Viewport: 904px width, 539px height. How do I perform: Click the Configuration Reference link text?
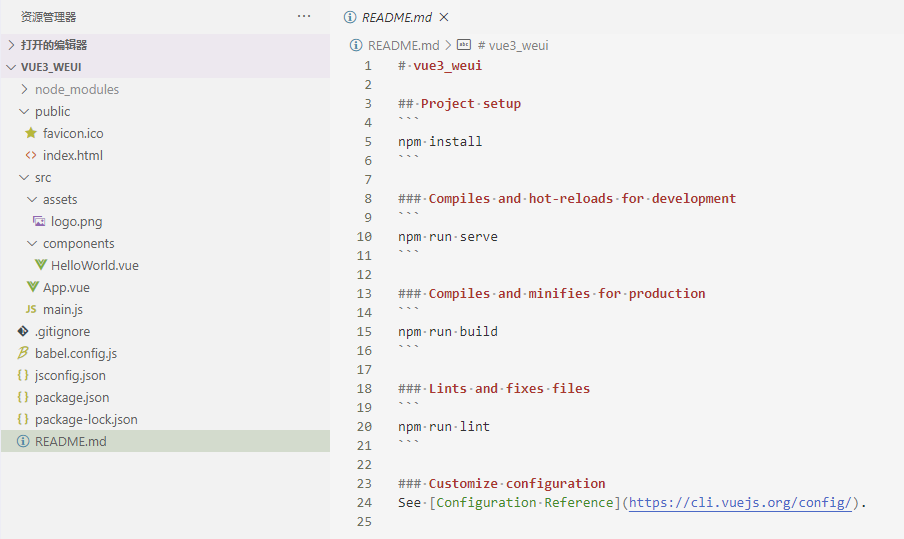525,502
